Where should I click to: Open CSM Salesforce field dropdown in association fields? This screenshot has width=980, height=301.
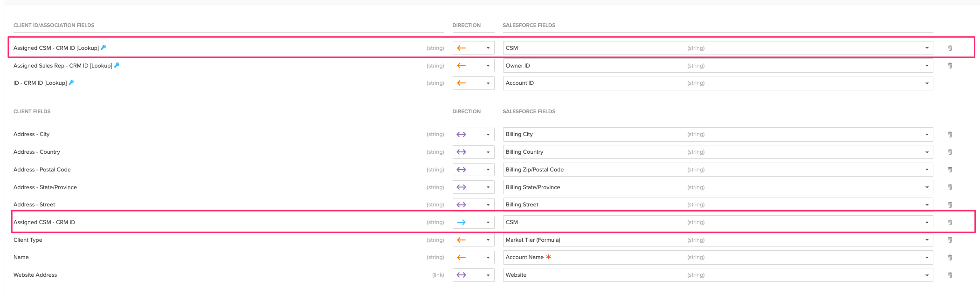point(718,48)
